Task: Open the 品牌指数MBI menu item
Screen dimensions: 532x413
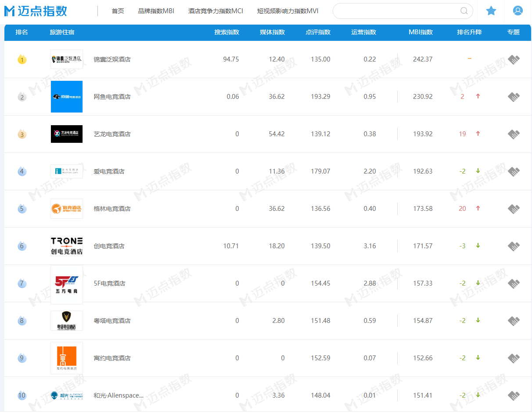Action: pyautogui.click(x=156, y=11)
